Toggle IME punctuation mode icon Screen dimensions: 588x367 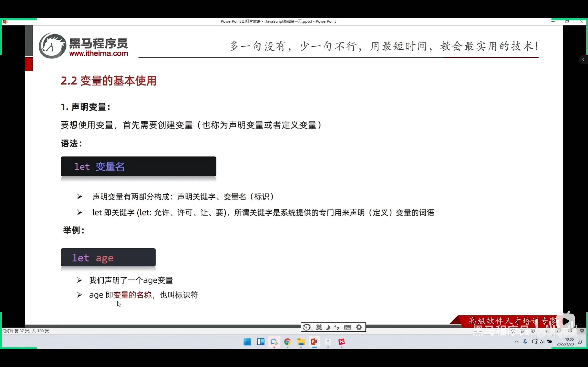[x=337, y=327]
